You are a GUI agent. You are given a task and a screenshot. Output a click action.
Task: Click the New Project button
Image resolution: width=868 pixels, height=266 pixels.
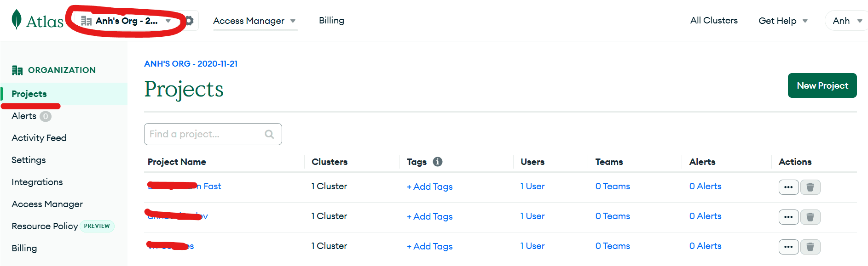[822, 85]
